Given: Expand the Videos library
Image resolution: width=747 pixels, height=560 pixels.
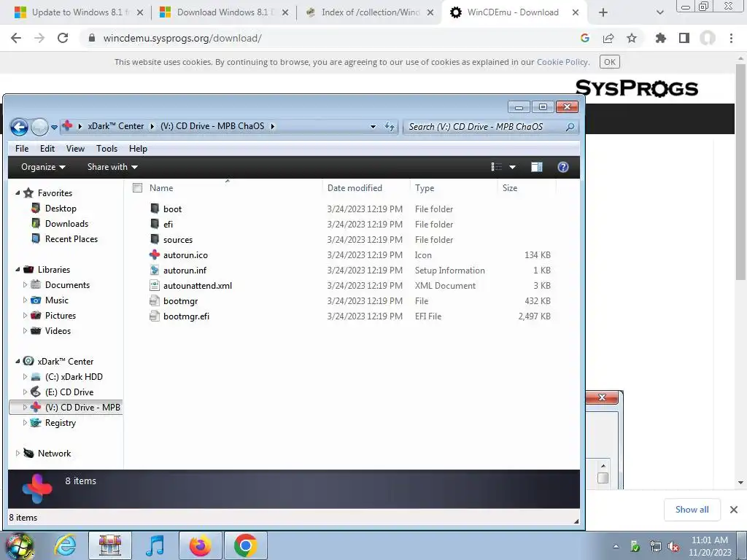Looking at the screenshot, I should click(x=25, y=330).
